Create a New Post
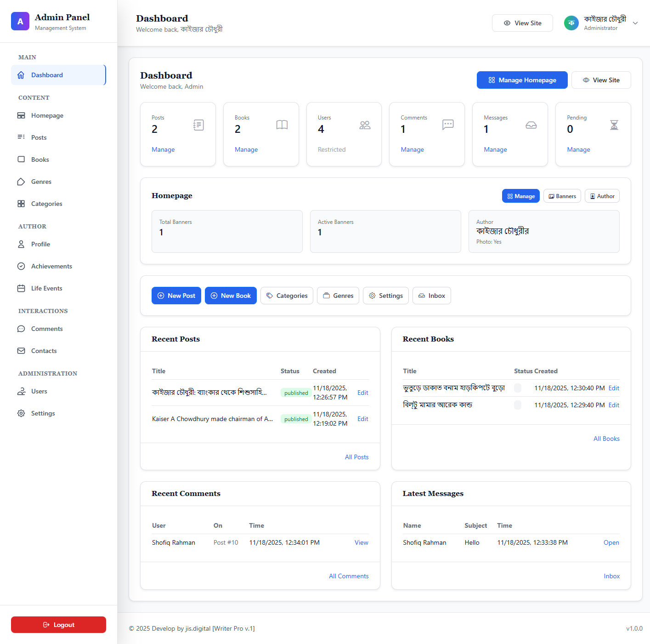 pos(176,296)
